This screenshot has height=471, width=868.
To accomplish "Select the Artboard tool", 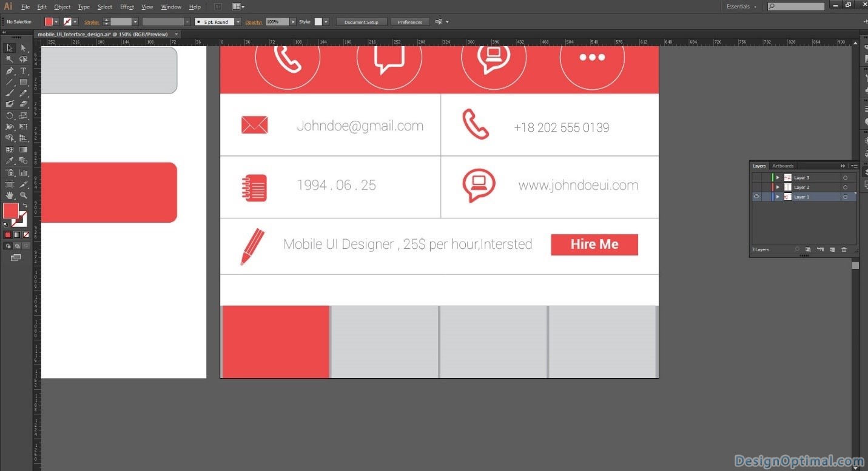I will [x=10, y=184].
